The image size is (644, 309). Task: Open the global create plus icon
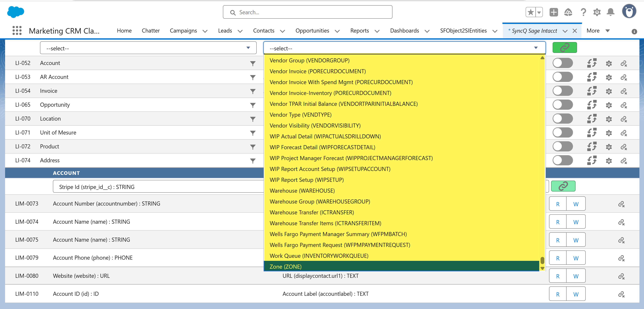pyautogui.click(x=553, y=12)
